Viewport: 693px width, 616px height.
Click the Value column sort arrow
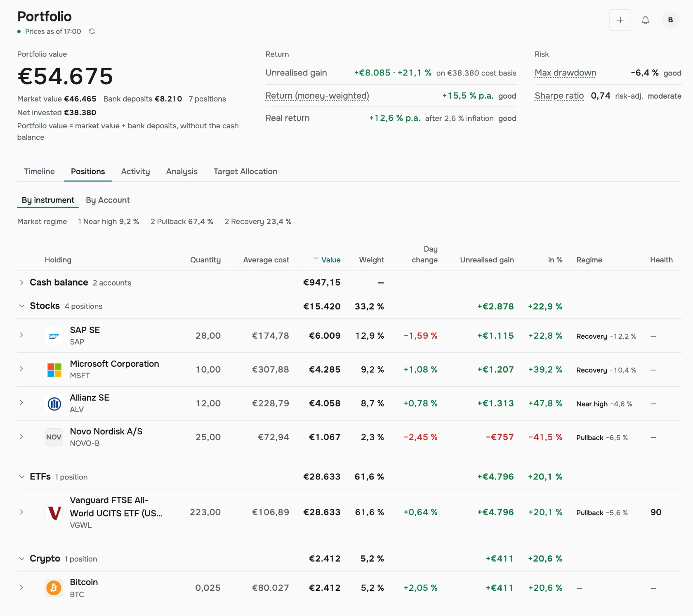point(316,259)
